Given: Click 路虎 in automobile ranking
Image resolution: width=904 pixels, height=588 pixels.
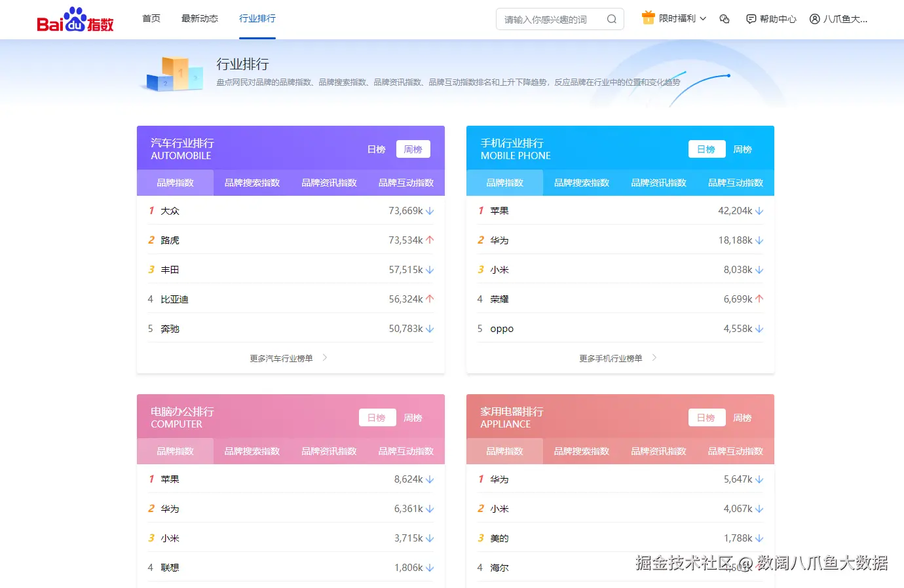Looking at the screenshot, I should pyautogui.click(x=170, y=240).
